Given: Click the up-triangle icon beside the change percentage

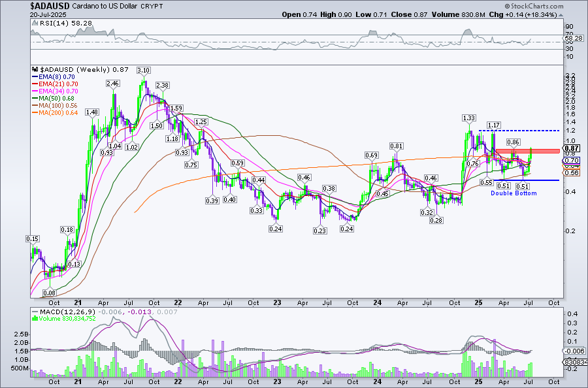Looking at the screenshot, I should [561, 15].
